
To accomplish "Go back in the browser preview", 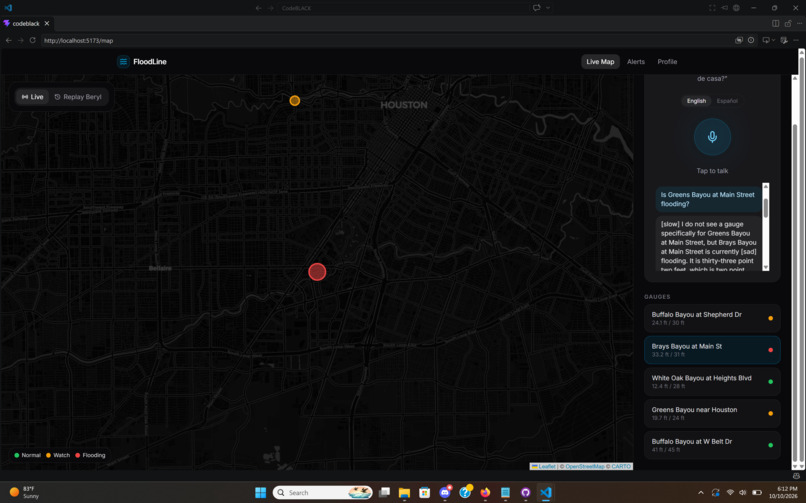I will pos(8,40).
